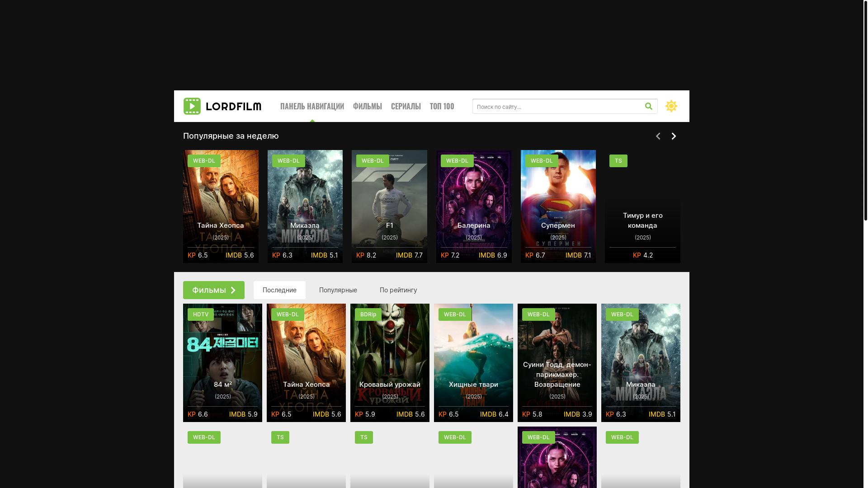
Task: Open Тайна Хеопса in the weekly popular carousel
Action: pos(221,206)
